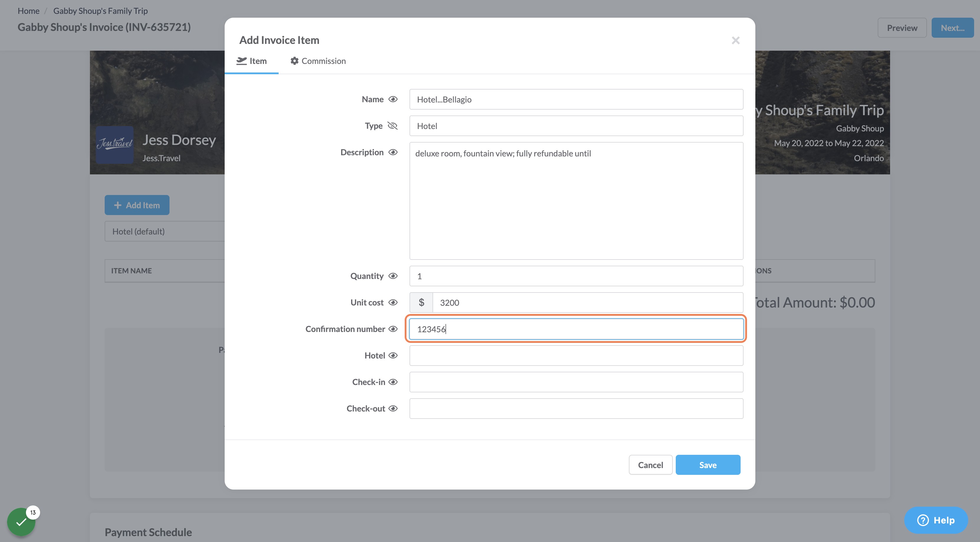
Task: Click the Add Item button
Action: [137, 205]
